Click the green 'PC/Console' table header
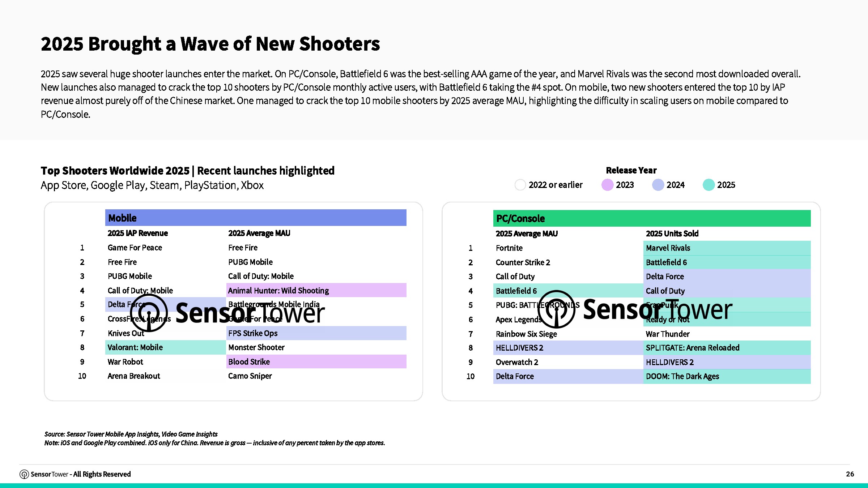This screenshot has height=488, width=868. pyautogui.click(x=652, y=218)
